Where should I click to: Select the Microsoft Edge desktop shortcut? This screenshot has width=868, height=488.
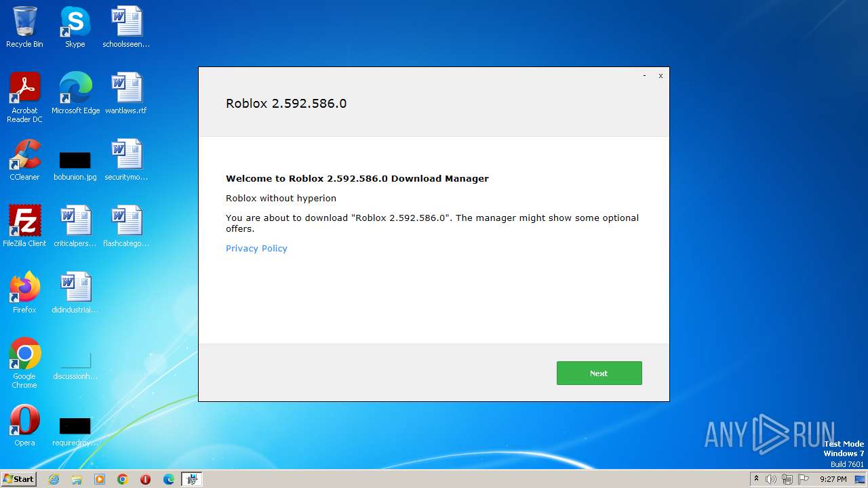75,94
